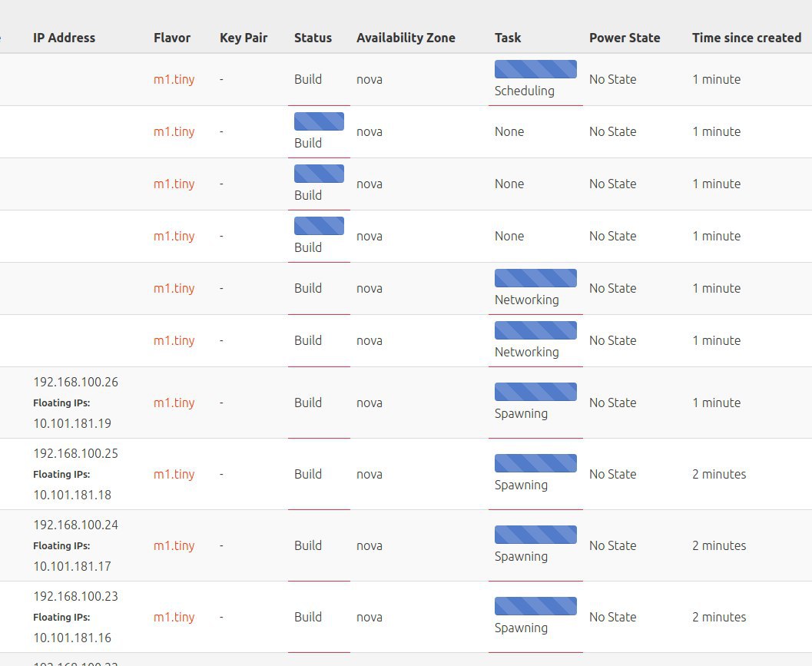The image size is (812, 666).
Task: Sort by Time since created header
Action: click(x=747, y=38)
